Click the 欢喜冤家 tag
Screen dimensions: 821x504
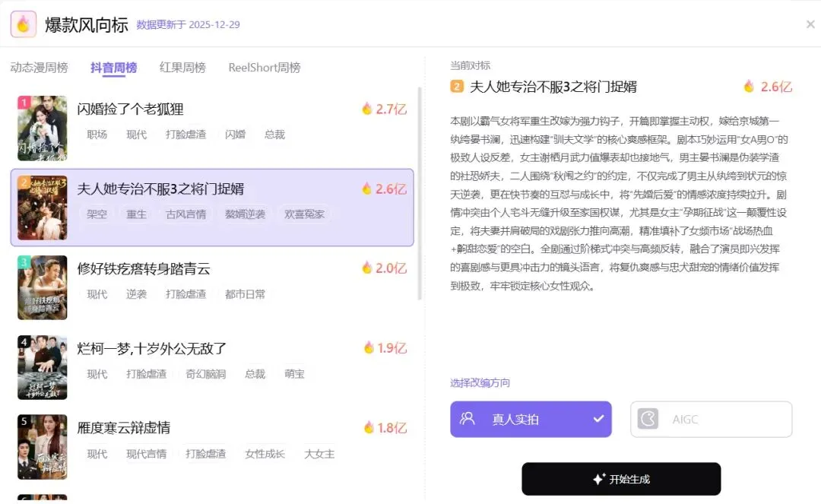pos(304,214)
